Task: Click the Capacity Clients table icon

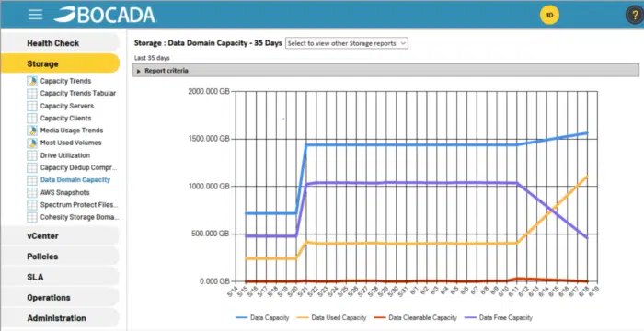Action: point(32,119)
